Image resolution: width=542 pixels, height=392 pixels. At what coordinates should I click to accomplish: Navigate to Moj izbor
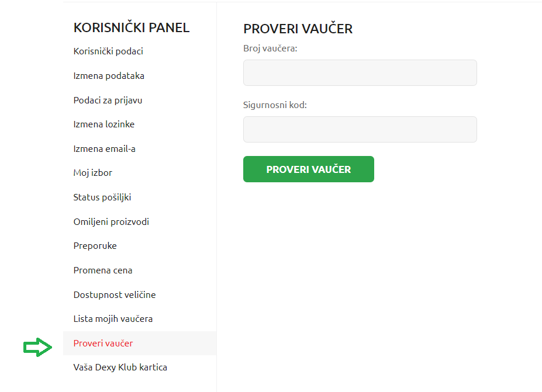coord(92,173)
